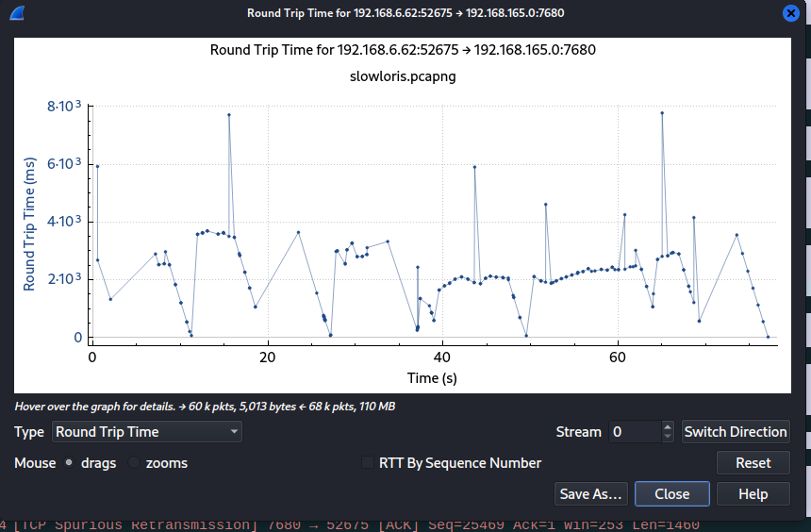Decrement the Stream value with the down arrow
This screenshot has width=811, height=532.
668,438
